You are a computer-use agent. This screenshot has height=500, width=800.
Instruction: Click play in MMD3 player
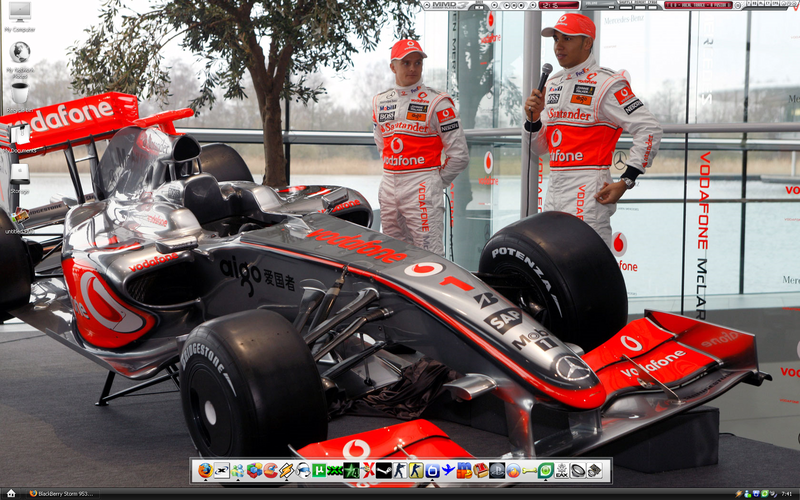point(507,5)
